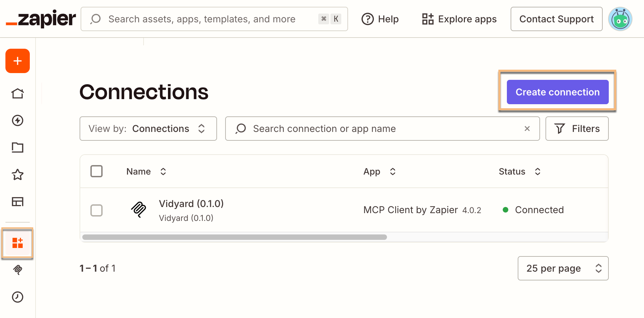Open the Help menu
The height and width of the screenshot is (318, 644).
[x=380, y=19]
